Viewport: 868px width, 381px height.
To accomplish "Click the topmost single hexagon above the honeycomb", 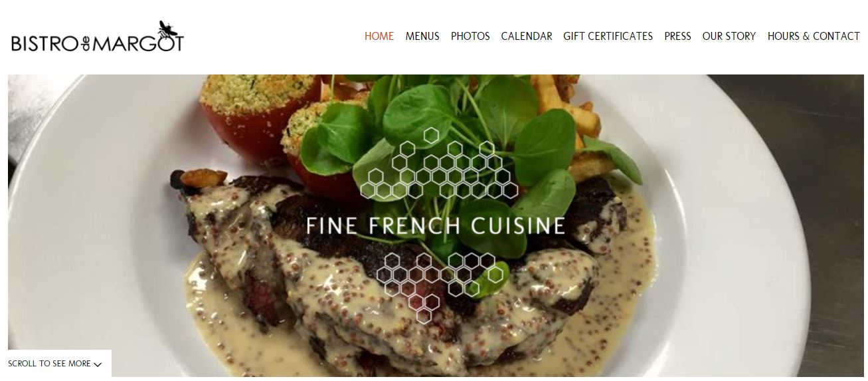I will pyautogui.click(x=432, y=136).
